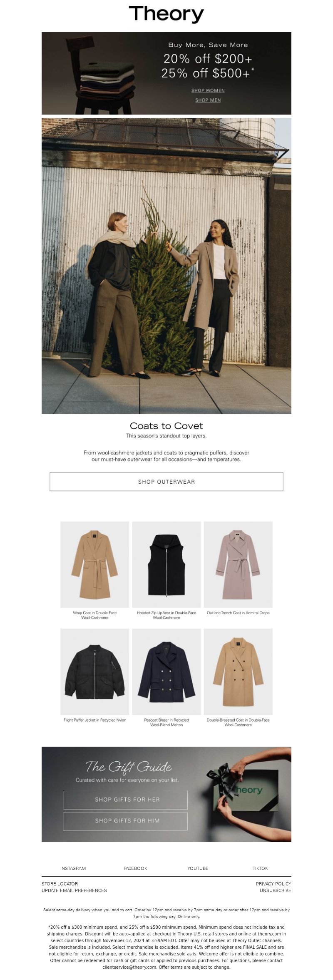Click the Shop Outerwear button
This screenshot has width=333, height=980.
pyautogui.click(x=166, y=482)
